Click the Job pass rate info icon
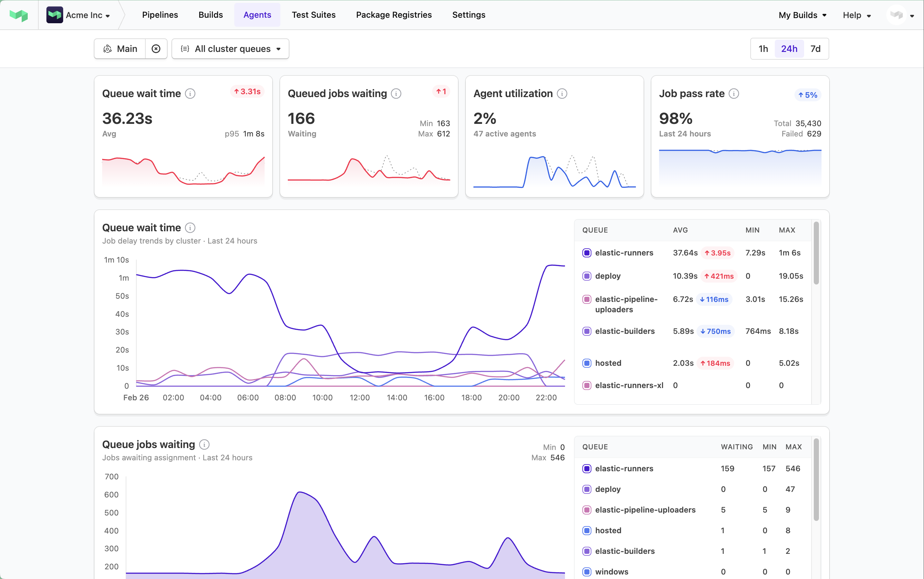The height and width of the screenshot is (579, 924). pos(734,93)
